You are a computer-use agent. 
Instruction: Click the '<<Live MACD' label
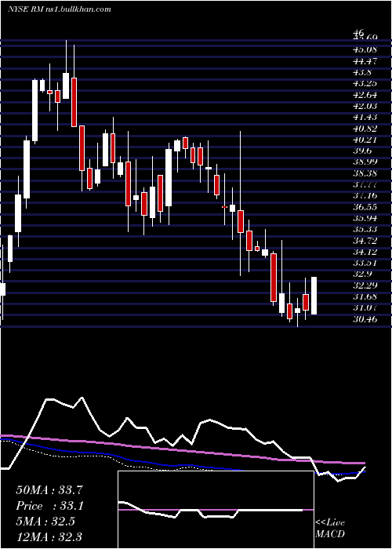click(x=330, y=529)
